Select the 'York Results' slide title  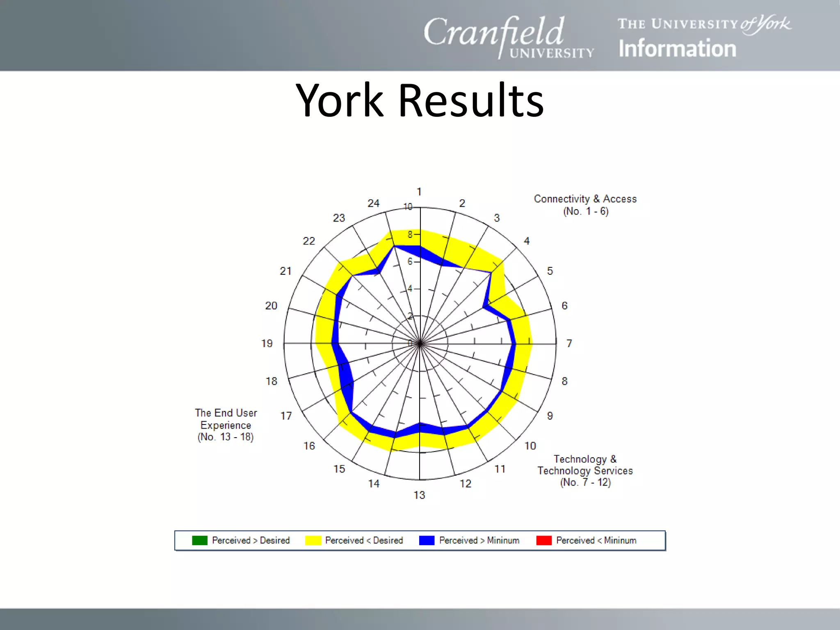[x=420, y=100]
